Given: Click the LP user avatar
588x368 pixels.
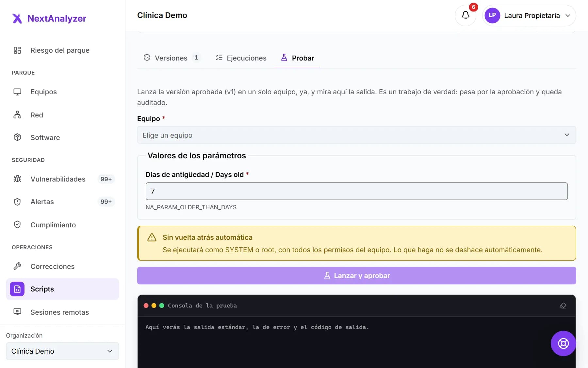Looking at the screenshot, I should click(x=492, y=15).
